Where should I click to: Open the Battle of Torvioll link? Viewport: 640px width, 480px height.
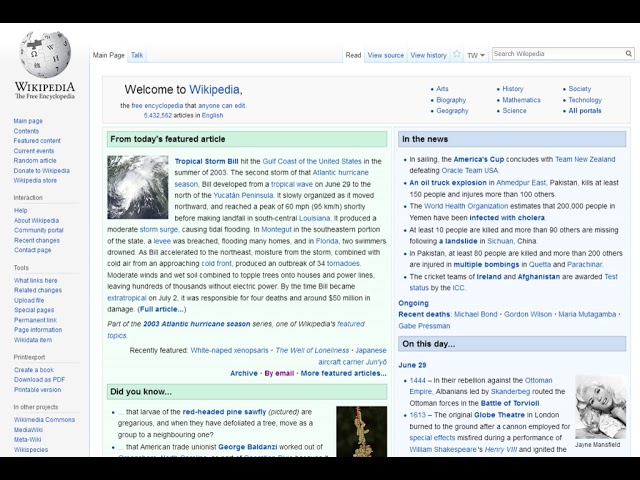[x=510, y=403]
